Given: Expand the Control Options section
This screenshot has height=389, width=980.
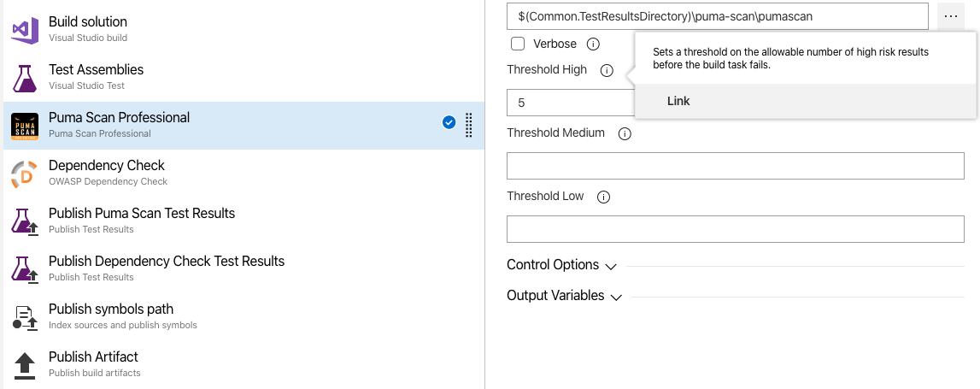Looking at the screenshot, I should (561, 265).
